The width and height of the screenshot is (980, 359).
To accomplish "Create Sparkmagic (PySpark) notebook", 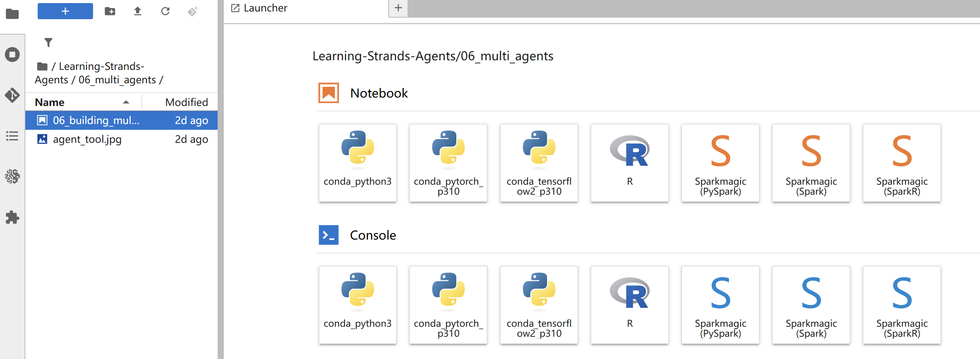I will [720, 163].
